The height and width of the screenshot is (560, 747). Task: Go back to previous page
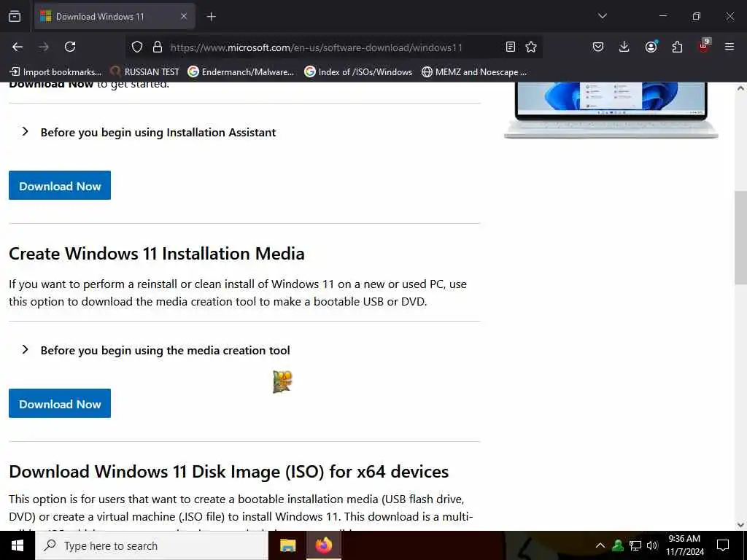(18, 47)
